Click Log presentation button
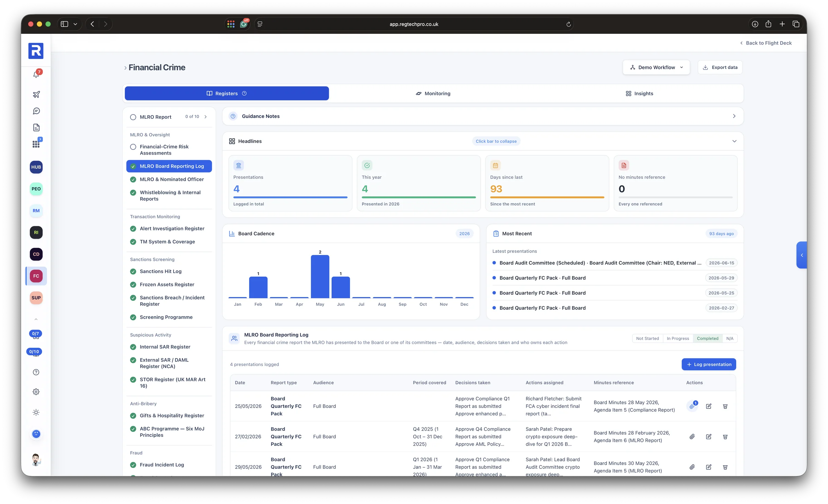 [709, 364]
